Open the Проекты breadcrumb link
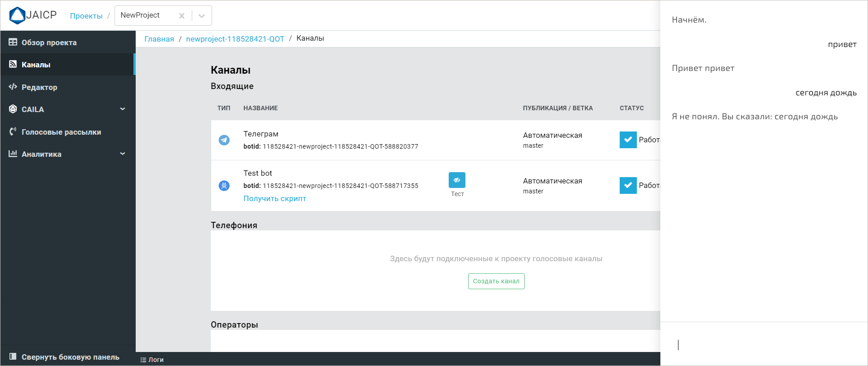 pyautogui.click(x=86, y=16)
